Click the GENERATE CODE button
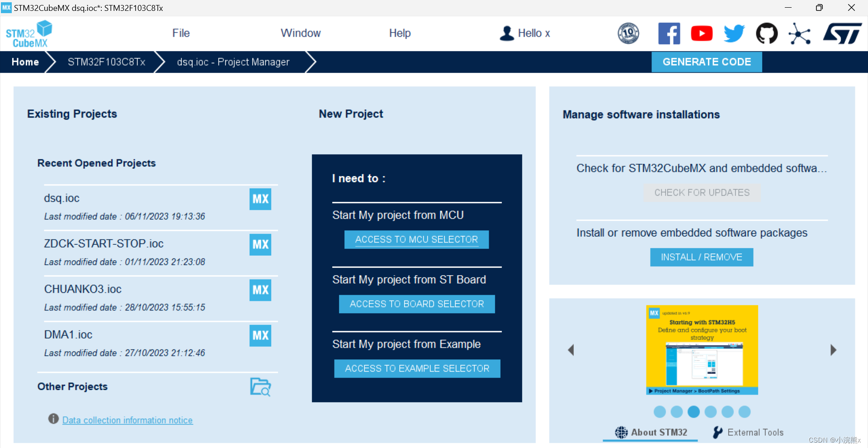The width and height of the screenshot is (868, 448). (x=707, y=62)
